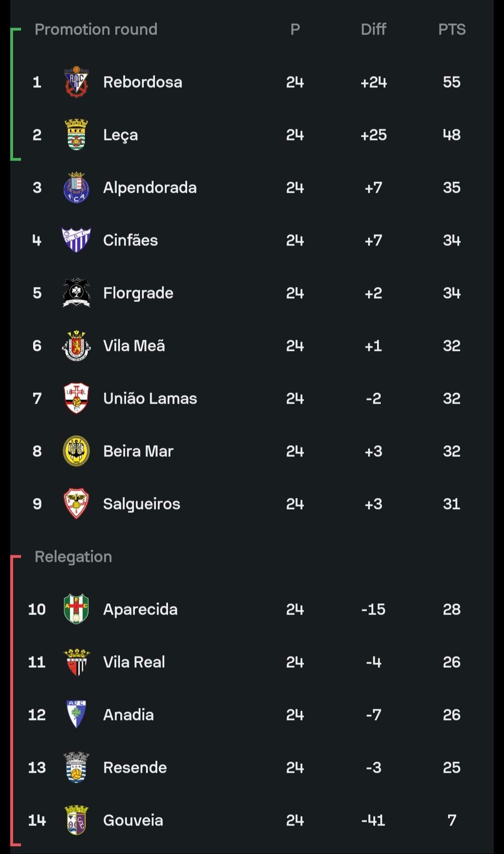This screenshot has width=504, height=854.
Task: Open the Vila Real team name
Action: 134,662
